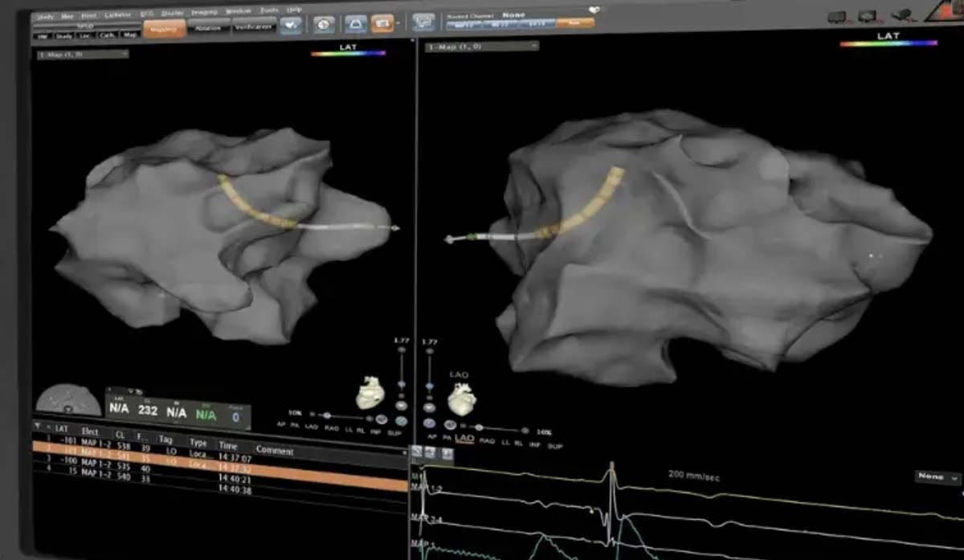Image resolution: width=964 pixels, height=560 pixels.
Task: Click the orange highlighted toolbar icon
Action: (x=382, y=23)
